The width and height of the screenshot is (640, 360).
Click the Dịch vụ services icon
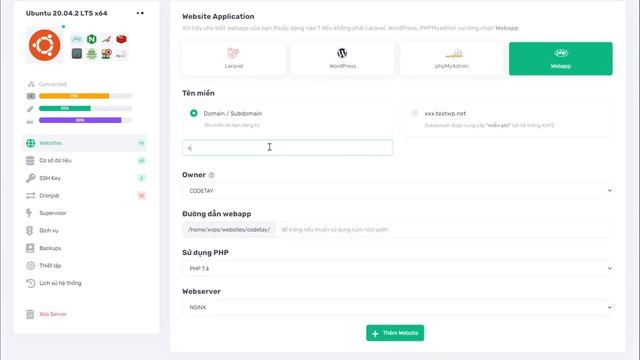[x=29, y=231]
